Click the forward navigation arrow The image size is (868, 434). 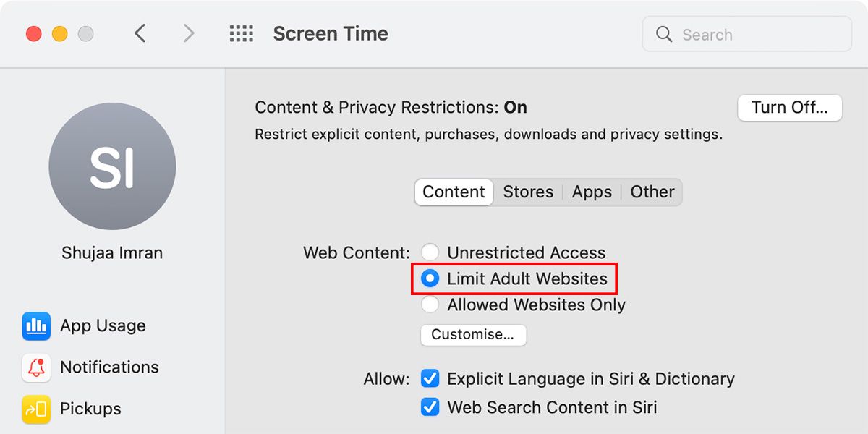(x=189, y=33)
